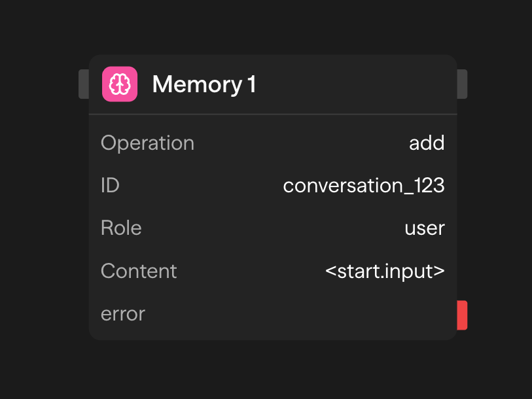Click the "error" output label
532x399 pixels.
123,314
